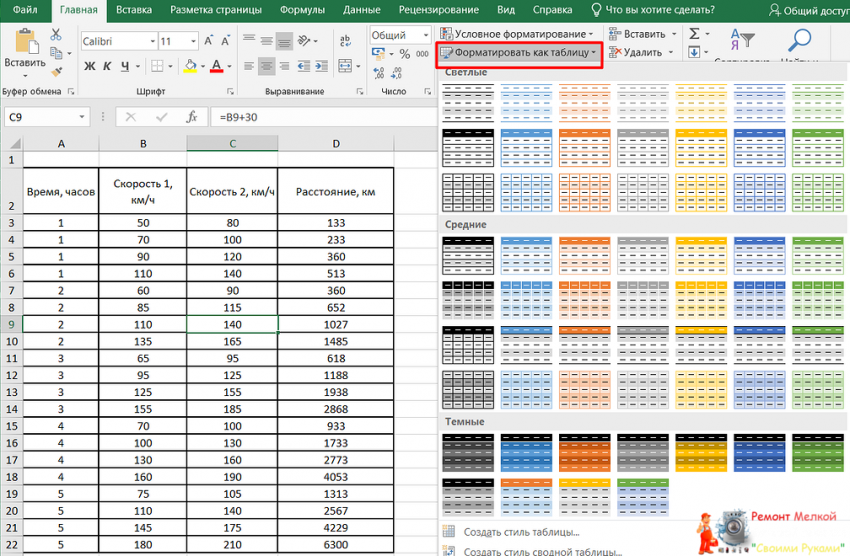Click the AutoSum sigma icon
The width and height of the screenshot is (850, 556).
coord(693,34)
